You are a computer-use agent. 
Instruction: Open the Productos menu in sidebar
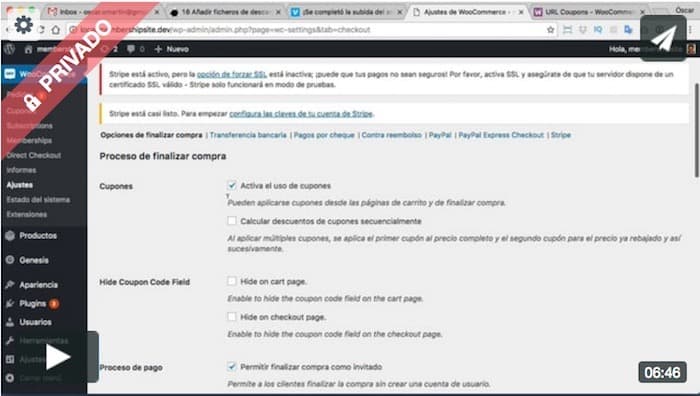point(38,235)
